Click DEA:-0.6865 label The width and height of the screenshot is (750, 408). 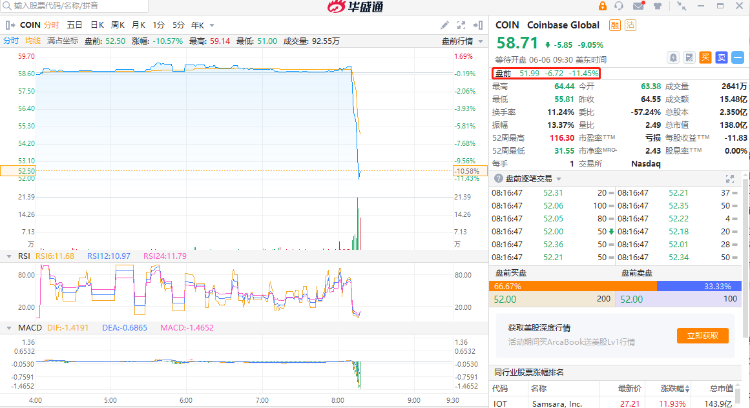(124, 328)
